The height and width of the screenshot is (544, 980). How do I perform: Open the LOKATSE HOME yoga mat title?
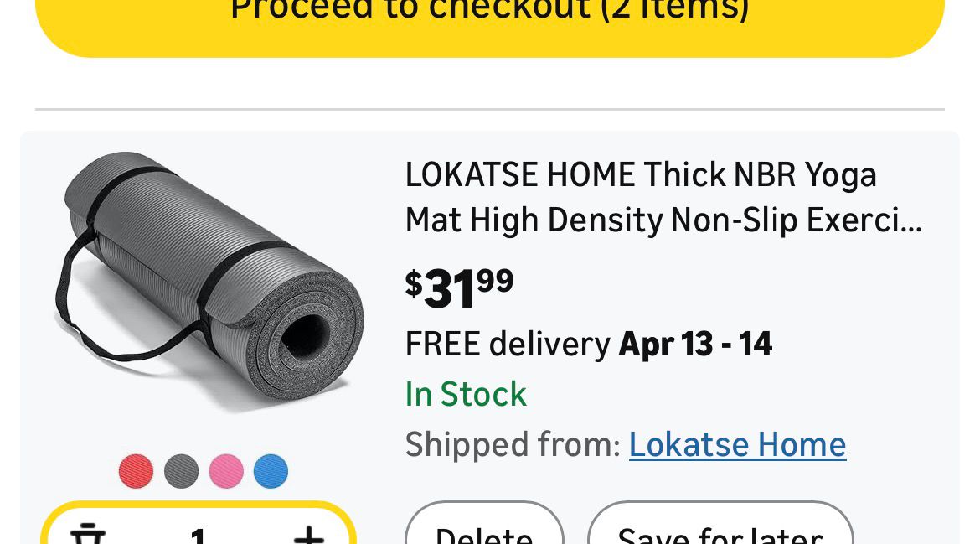pyautogui.click(x=662, y=198)
